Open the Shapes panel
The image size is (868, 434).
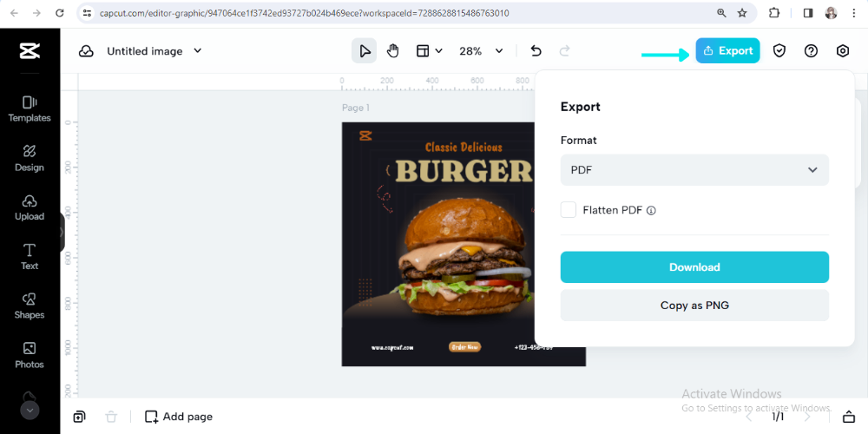[x=30, y=306]
